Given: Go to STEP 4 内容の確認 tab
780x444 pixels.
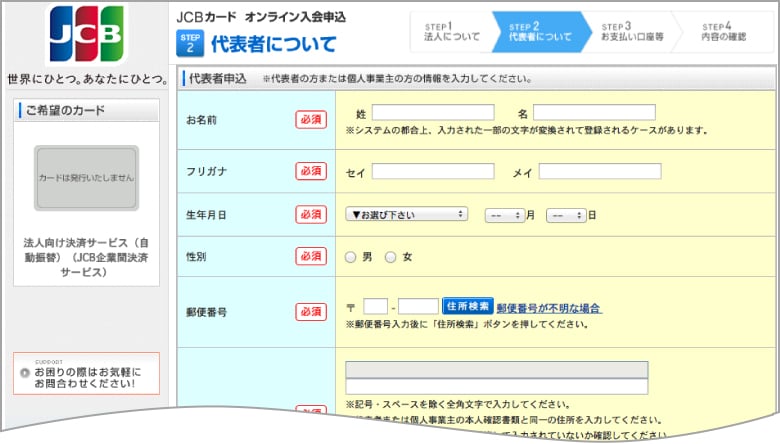Looking at the screenshot, I should pos(723,32).
